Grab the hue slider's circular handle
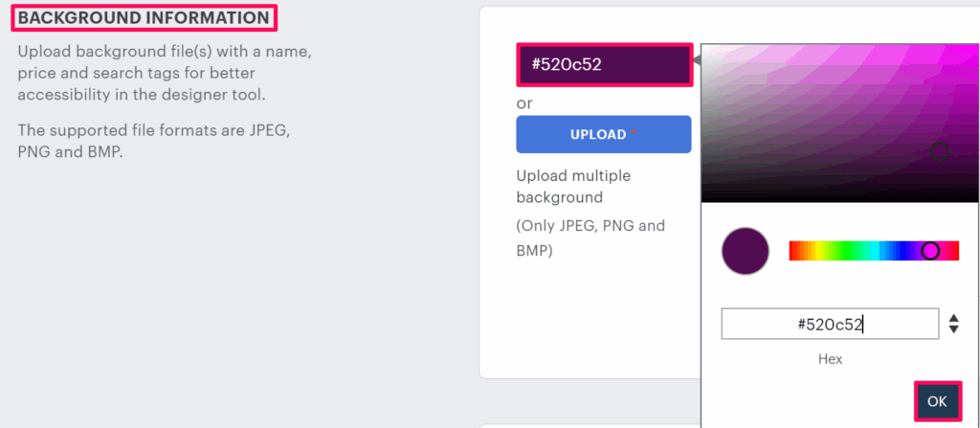 930,251
